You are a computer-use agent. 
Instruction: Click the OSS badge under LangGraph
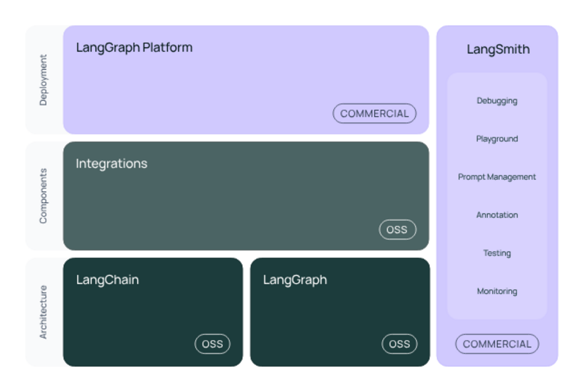(x=399, y=344)
